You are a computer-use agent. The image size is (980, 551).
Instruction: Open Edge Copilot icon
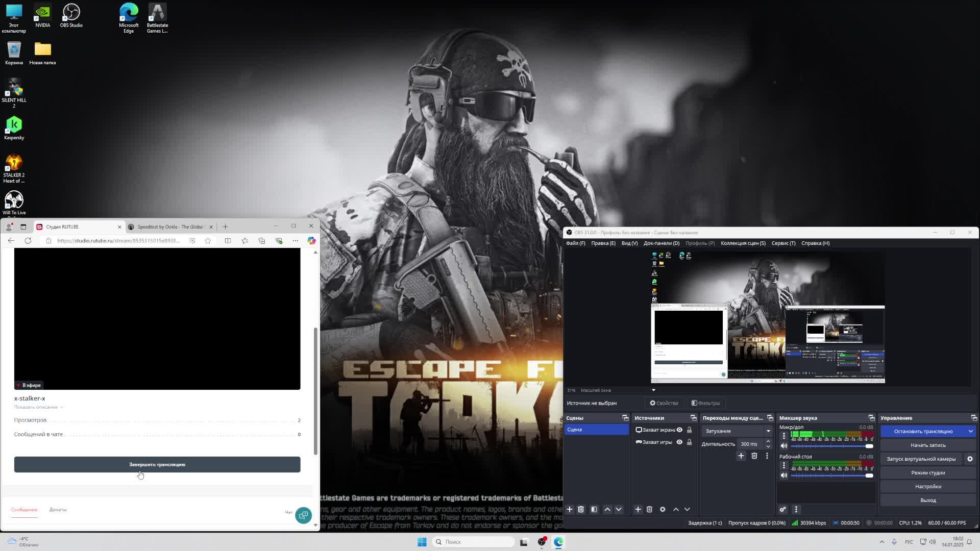[x=311, y=240]
